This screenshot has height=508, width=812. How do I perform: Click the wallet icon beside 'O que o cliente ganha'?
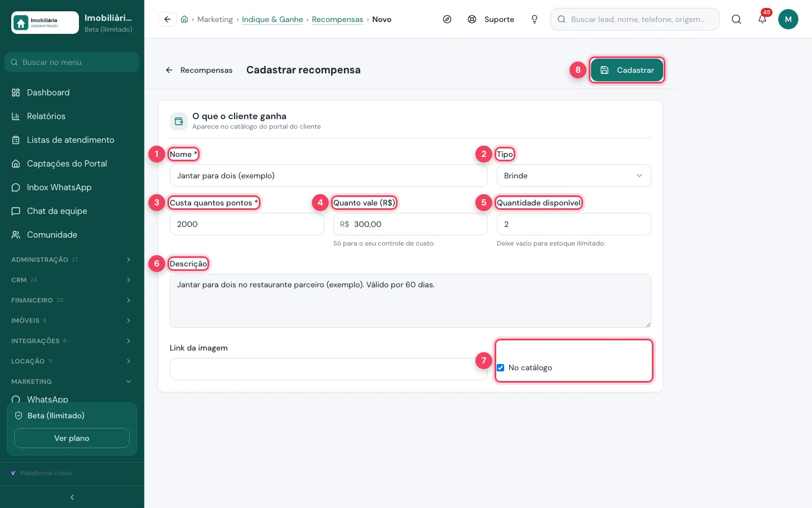pyautogui.click(x=179, y=121)
